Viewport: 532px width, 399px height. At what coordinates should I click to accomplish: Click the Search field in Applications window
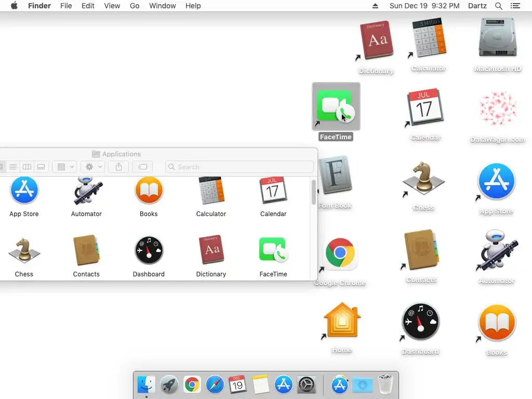(x=239, y=167)
